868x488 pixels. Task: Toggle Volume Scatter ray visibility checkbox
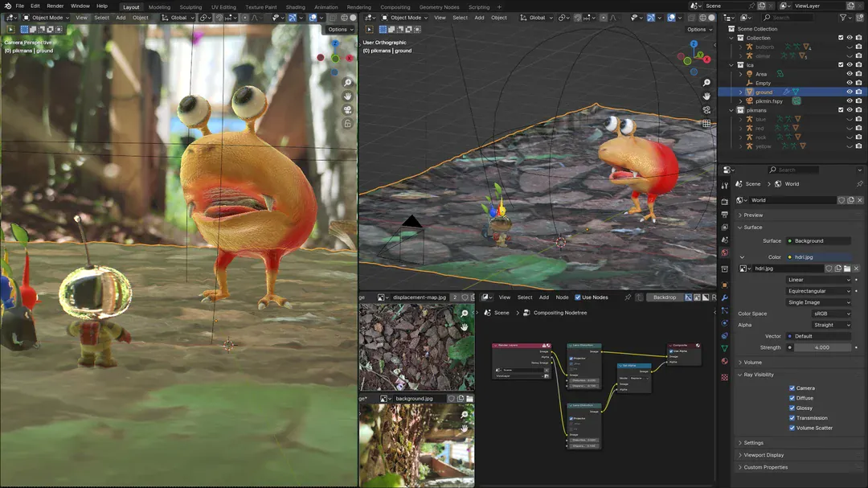click(x=792, y=429)
